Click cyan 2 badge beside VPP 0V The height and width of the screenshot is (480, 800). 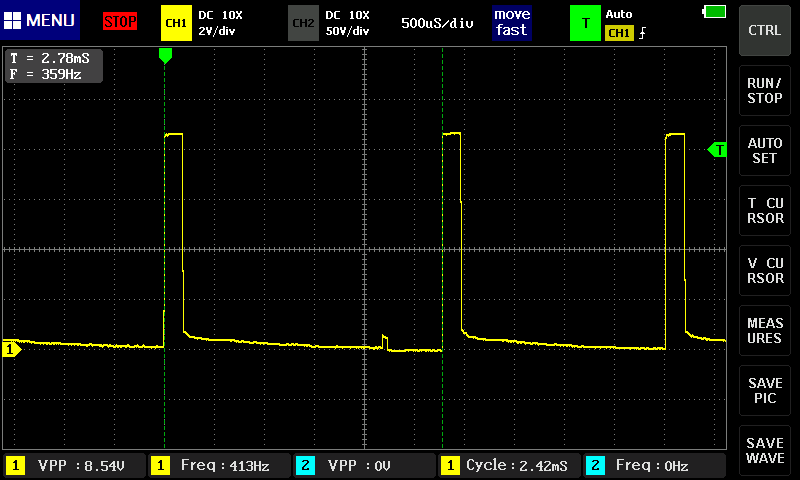pos(305,465)
